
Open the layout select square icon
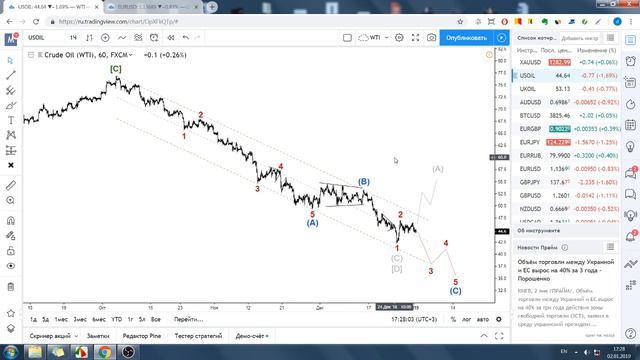(347, 38)
